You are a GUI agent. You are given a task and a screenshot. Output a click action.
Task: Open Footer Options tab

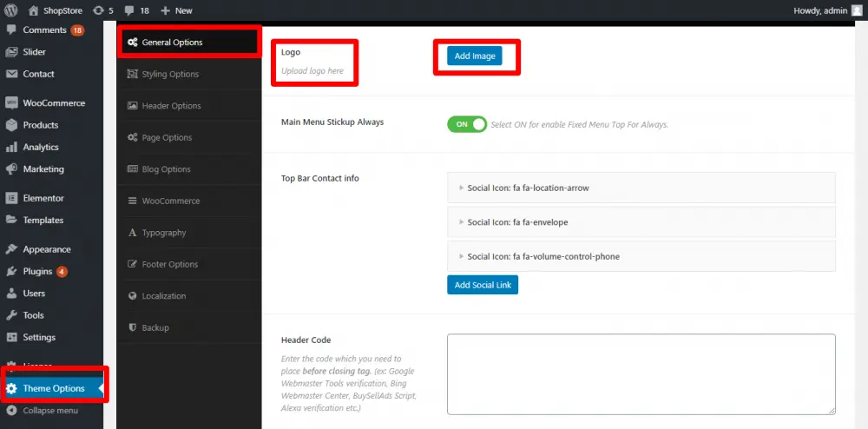(188, 265)
